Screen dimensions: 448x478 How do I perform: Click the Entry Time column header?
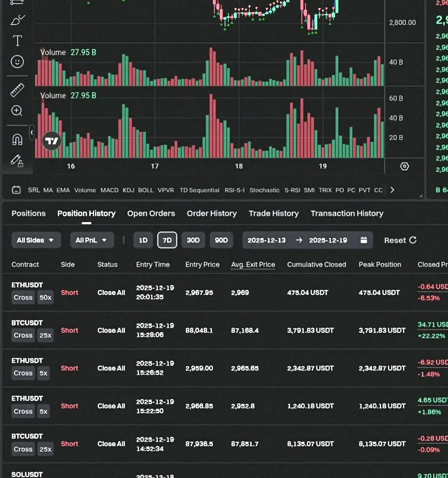click(x=153, y=265)
